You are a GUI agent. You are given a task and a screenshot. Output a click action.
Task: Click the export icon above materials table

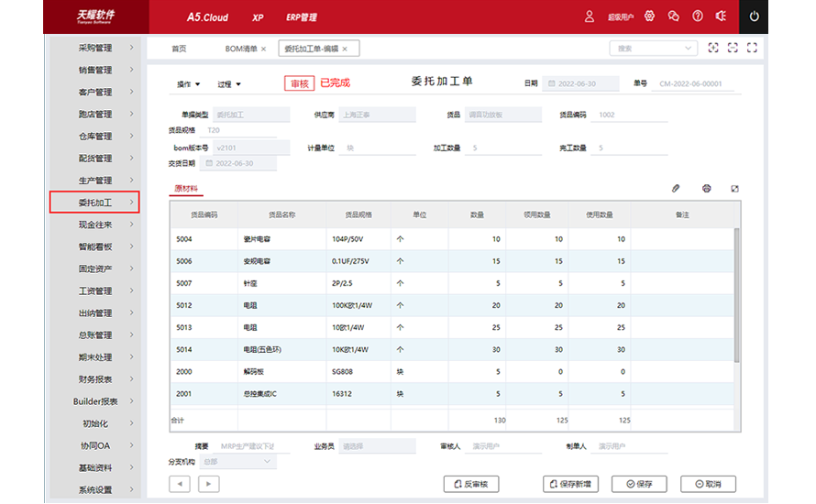coord(734,188)
